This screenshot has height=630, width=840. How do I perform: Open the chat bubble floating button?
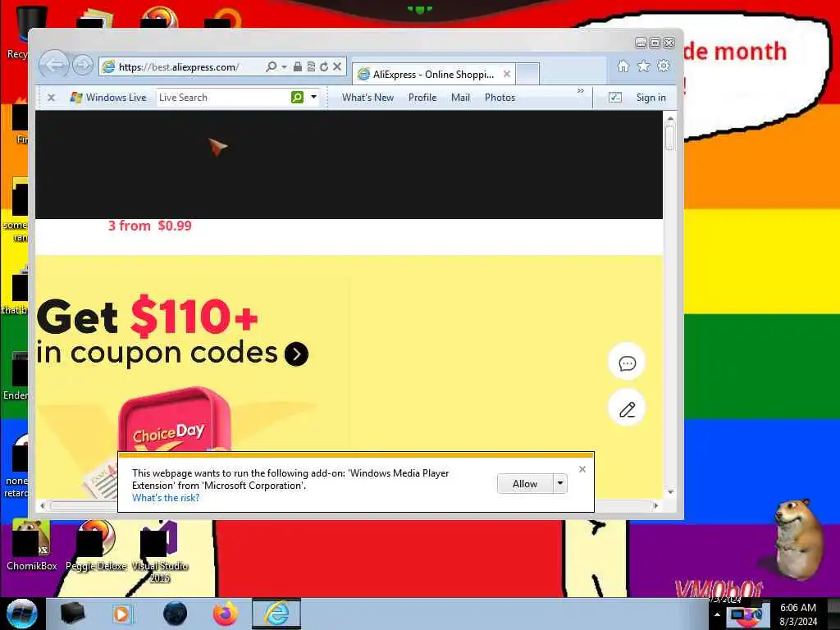[627, 363]
